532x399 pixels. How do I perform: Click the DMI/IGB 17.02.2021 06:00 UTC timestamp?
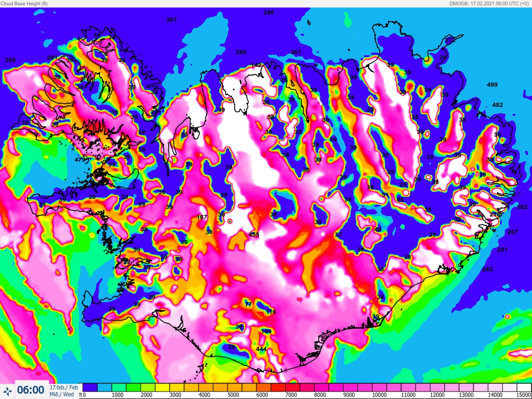click(x=489, y=3)
